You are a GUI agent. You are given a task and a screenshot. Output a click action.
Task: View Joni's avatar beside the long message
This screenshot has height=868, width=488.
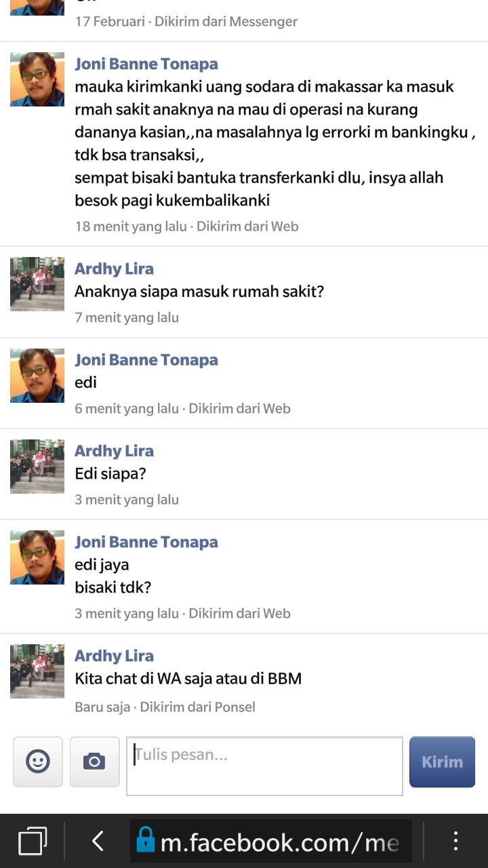[x=37, y=79]
